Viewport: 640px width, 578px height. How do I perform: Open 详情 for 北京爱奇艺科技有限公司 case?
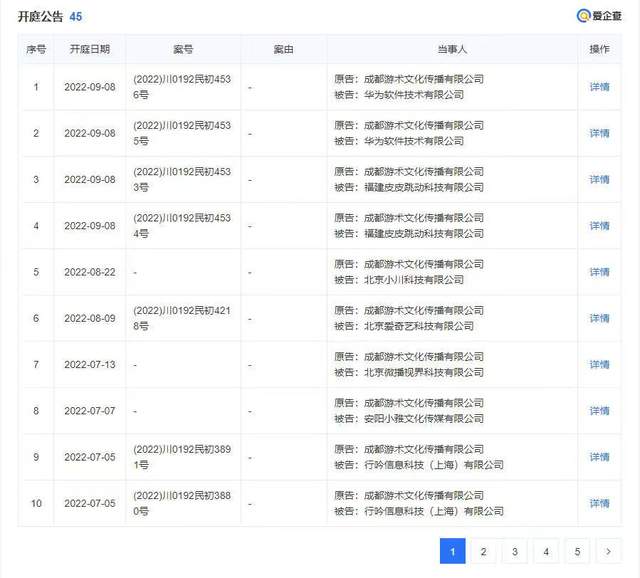tap(599, 318)
